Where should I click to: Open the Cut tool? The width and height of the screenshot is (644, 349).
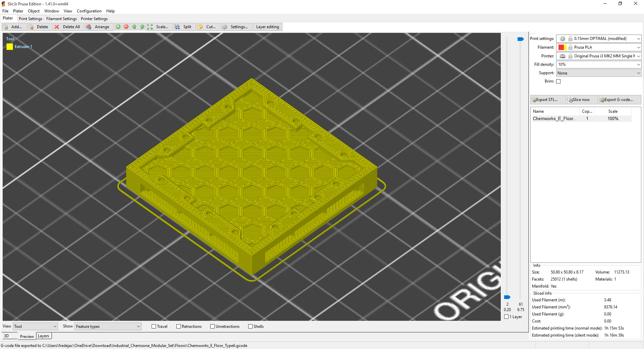208,27
